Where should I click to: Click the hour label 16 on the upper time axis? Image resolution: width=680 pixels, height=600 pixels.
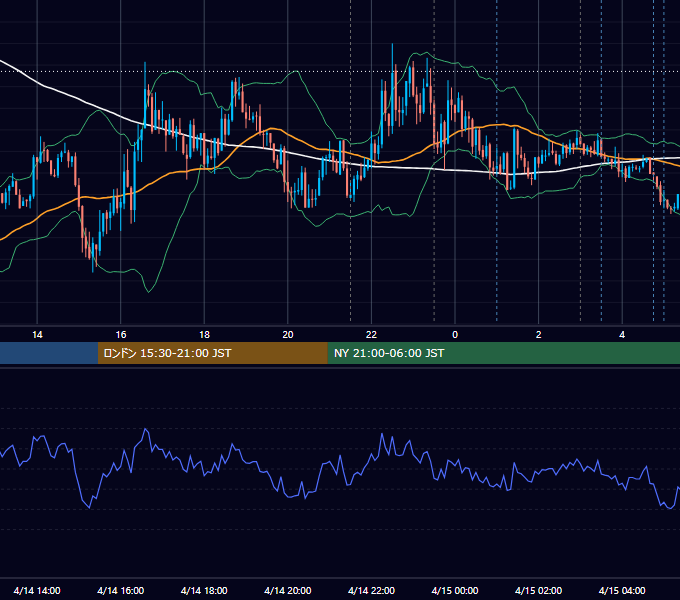[x=121, y=335]
